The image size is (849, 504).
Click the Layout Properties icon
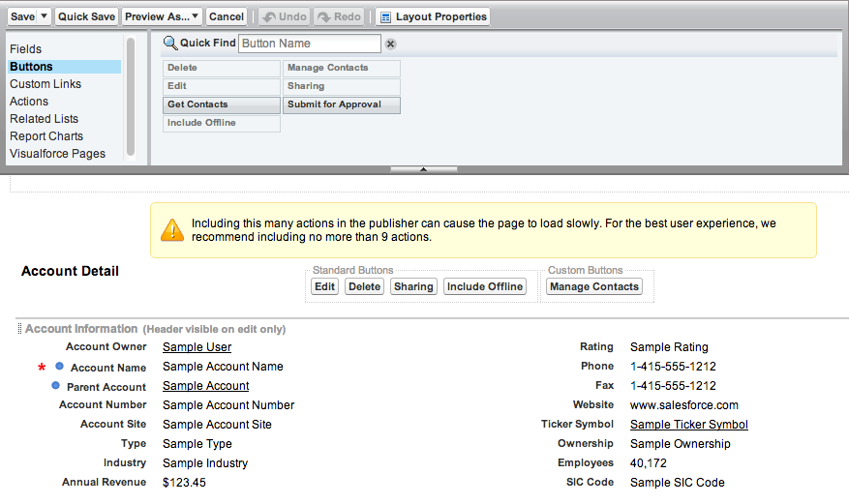pyautogui.click(x=385, y=17)
